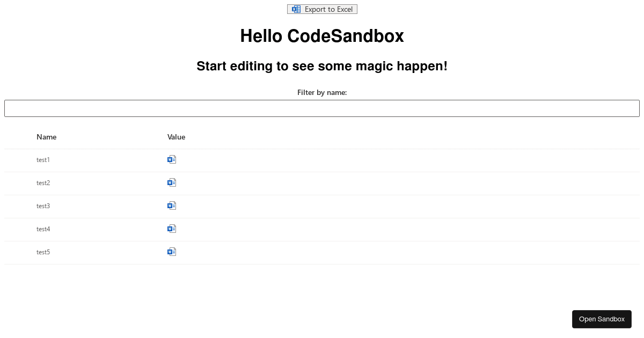Click the Open Sandbox button
644x338 pixels.
point(602,319)
